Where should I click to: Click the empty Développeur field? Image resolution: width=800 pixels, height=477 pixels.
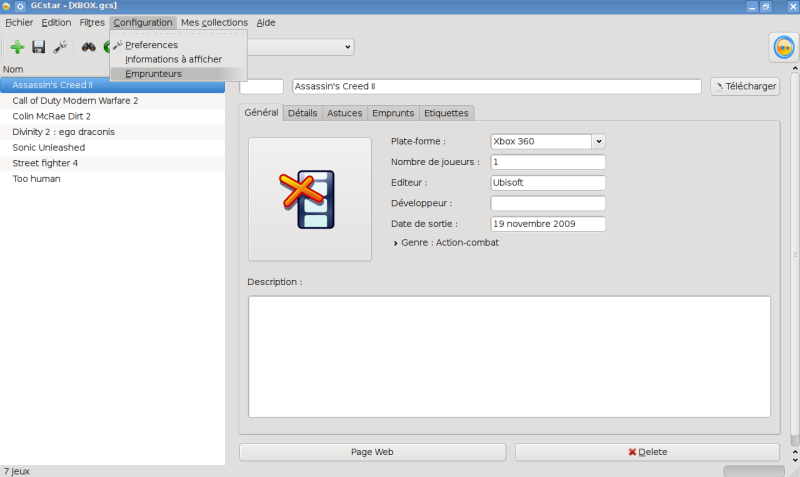(548, 203)
